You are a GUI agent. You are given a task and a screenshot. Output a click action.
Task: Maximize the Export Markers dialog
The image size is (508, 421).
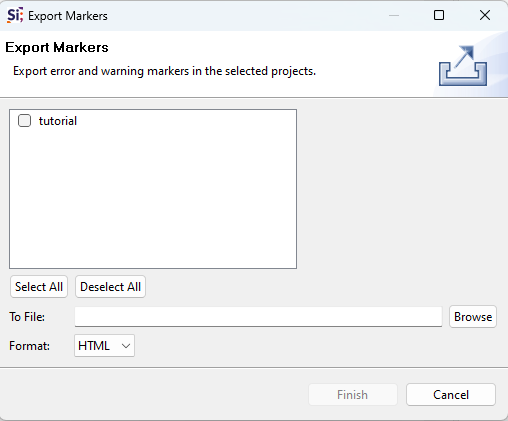tap(439, 15)
